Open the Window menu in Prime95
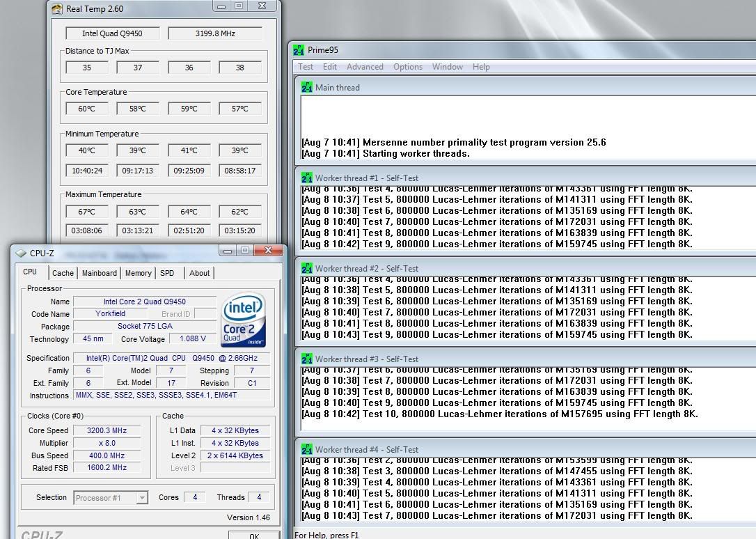This screenshot has width=756, height=539. (x=448, y=67)
